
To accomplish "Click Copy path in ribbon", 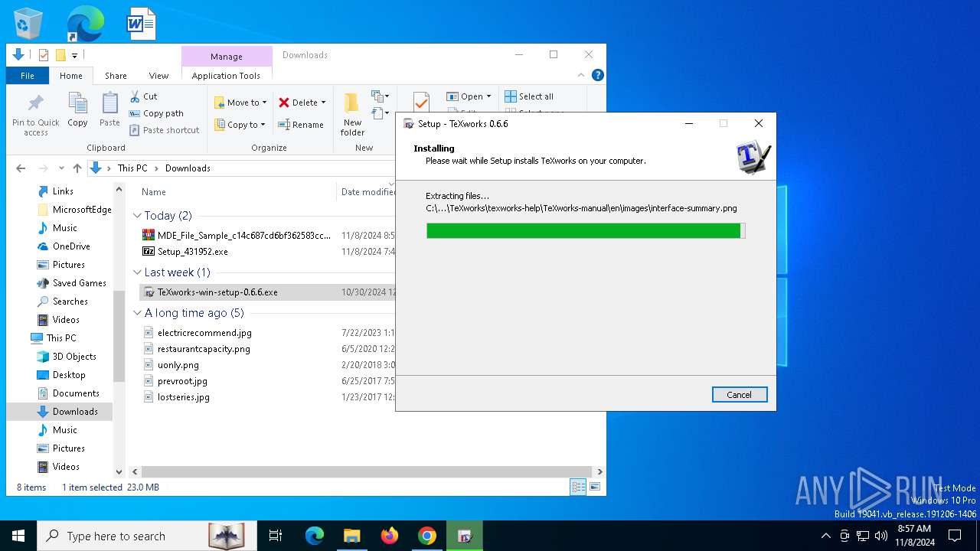I will 156,113.
